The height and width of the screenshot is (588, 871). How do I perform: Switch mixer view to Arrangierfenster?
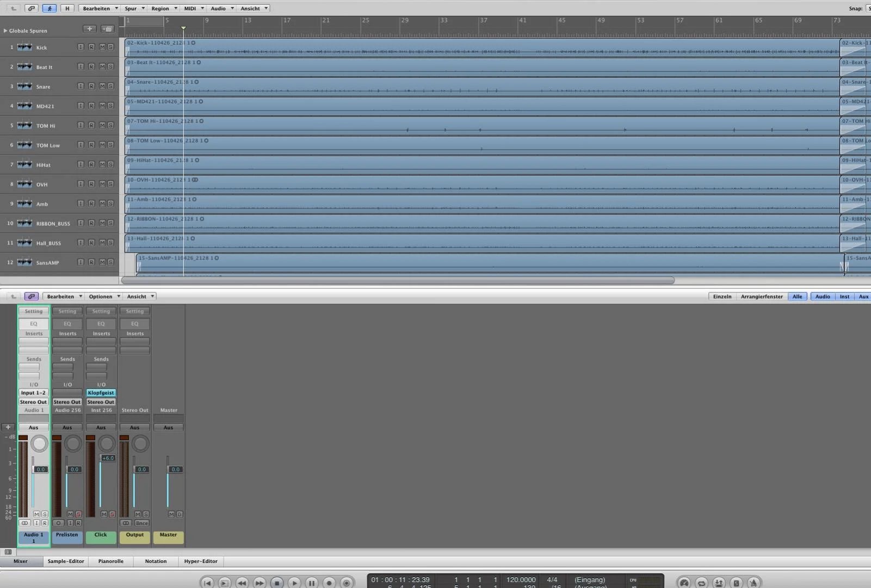(762, 296)
